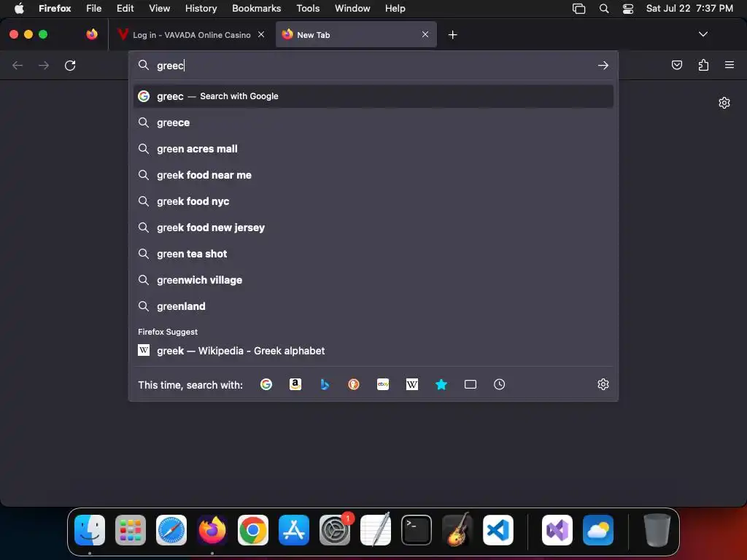This screenshot has height=560, width=747.
Task: Open a new tab with plus
Action: click(x=452, y=35)
